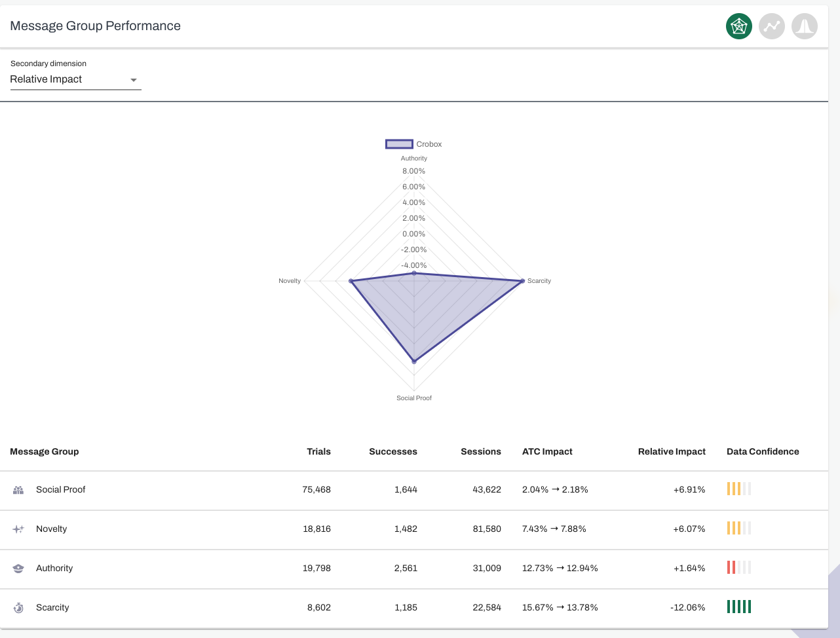Toggle Scarcity's data confidence indicator
This screenshot has width=840, height=638.
(738, 607)
